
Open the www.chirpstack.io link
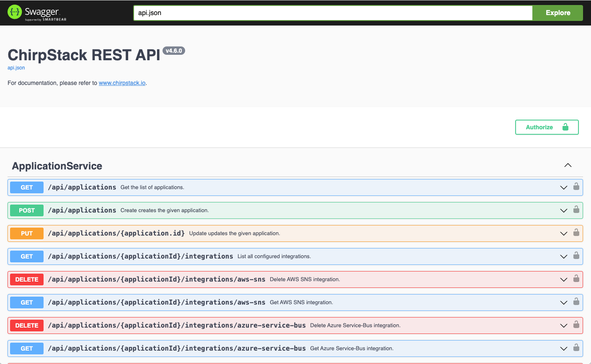click(122, 83)
